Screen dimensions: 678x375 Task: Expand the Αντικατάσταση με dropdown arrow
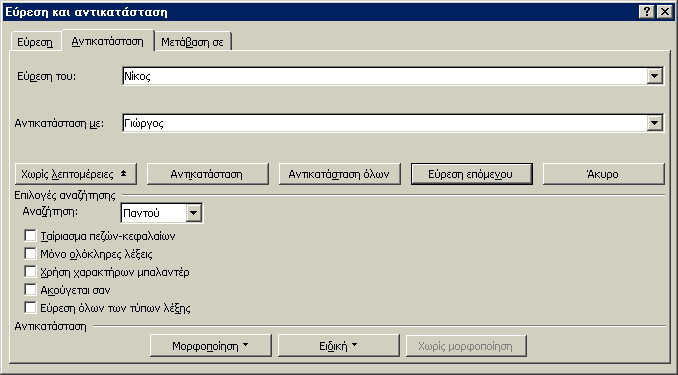(x=655, y=124)
